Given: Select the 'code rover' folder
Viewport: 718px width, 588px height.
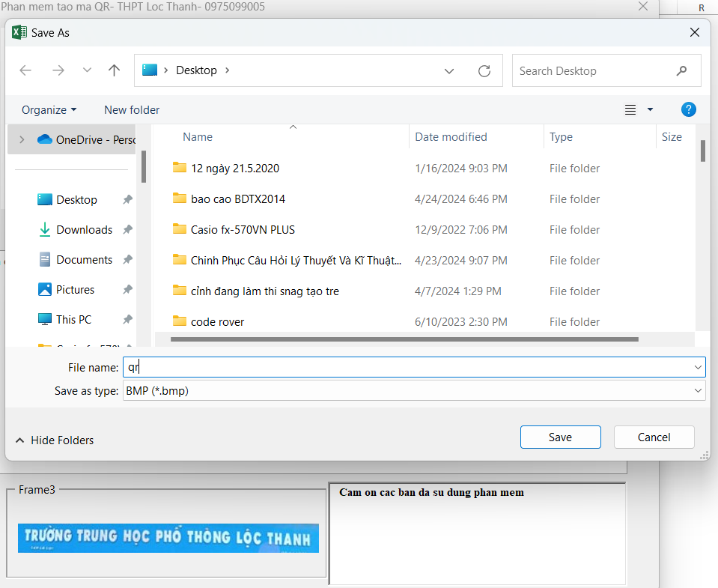Looking at the screenshot, I should (x=217, y=322).
